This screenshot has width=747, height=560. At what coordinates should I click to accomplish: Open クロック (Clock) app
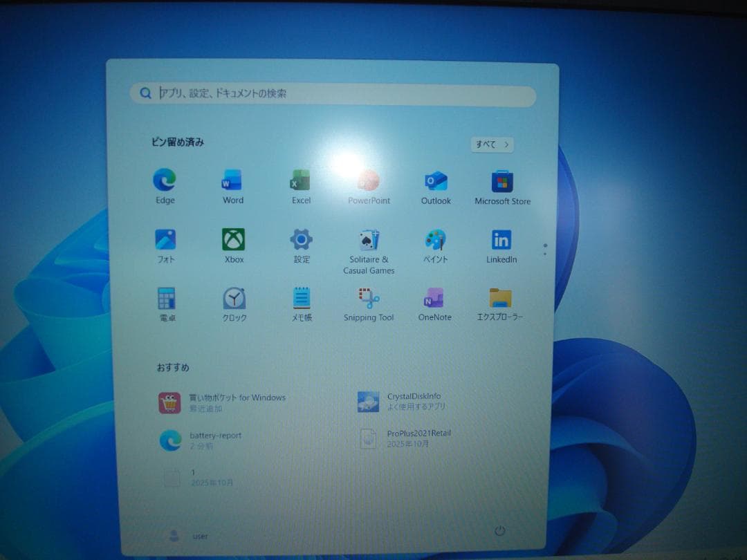234,304
